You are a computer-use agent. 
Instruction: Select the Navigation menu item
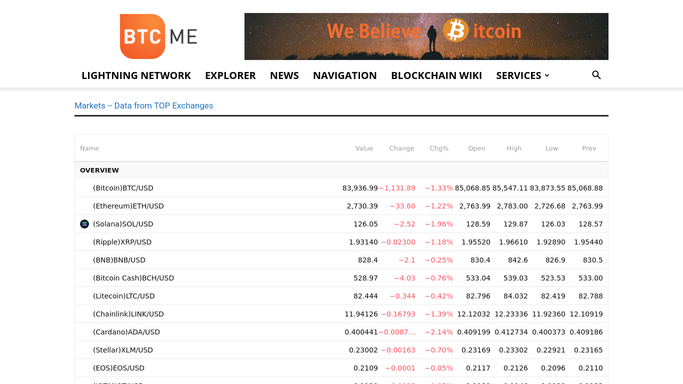345,76
